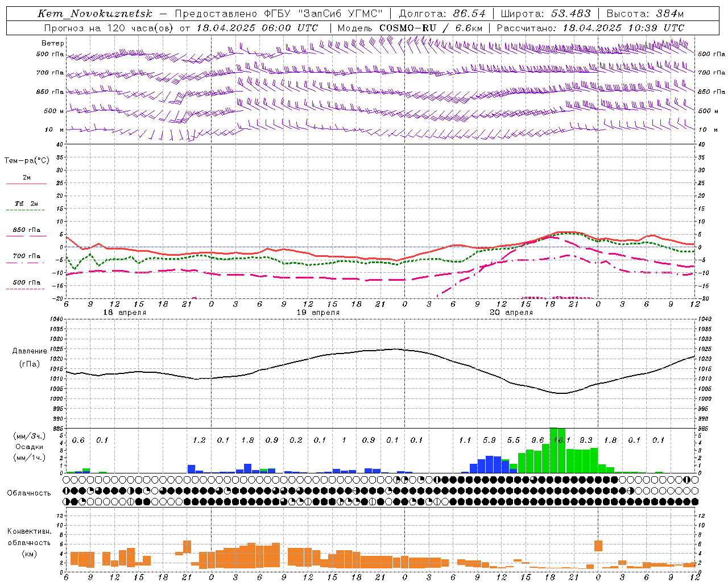Click the 850 гПа entry in temperature legend
The image size is (728, 582).
(27, 230)
